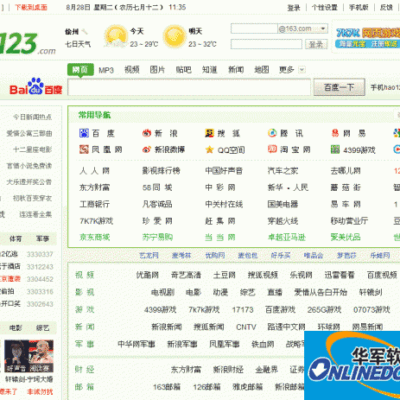
Task: Click the hao123.com logo
Action: point(27,44)
